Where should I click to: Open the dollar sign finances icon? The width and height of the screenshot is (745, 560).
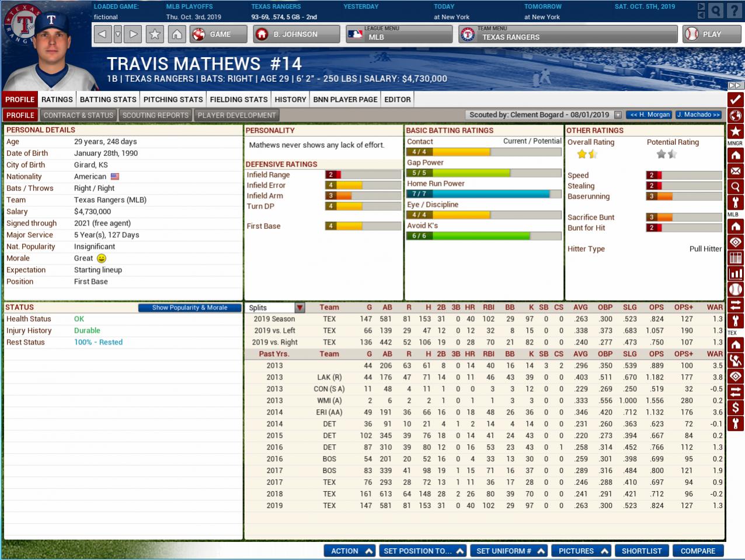tap(735, 407)
